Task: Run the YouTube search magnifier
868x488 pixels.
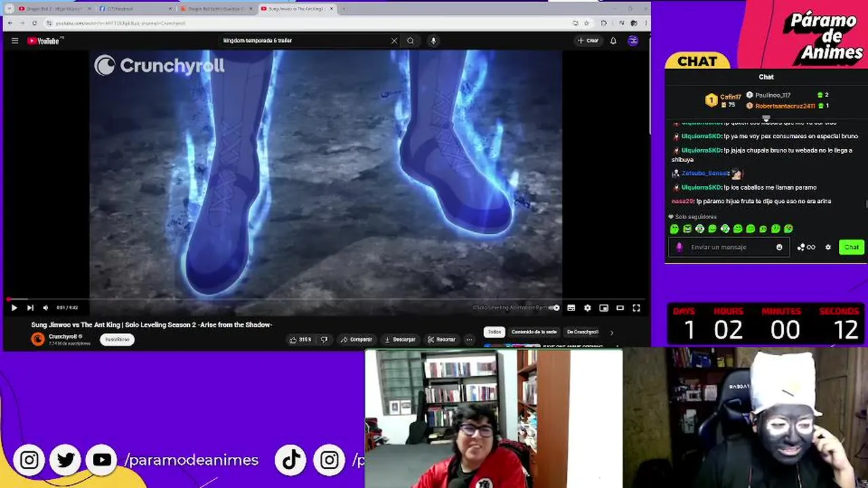Action: coord(410,41)
